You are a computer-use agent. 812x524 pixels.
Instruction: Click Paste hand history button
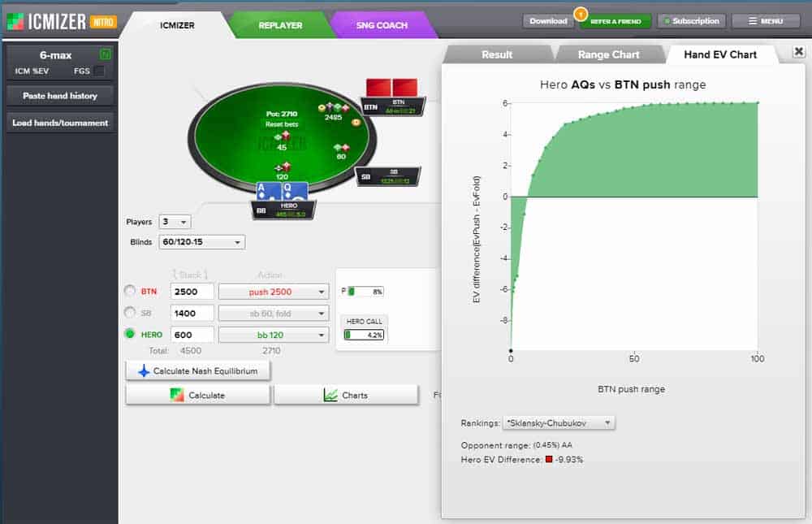[60, 96]
